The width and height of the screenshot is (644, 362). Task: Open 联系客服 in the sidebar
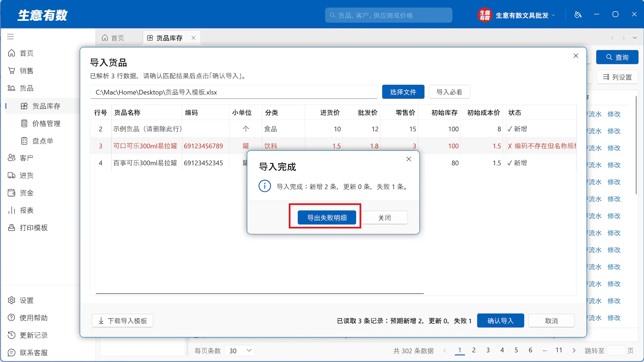[x=28, y=353]
